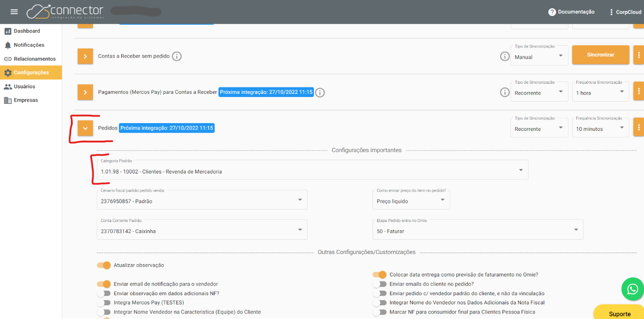Open Pedidos Tipo de Sincronização Recorrente dropdown

coord(539,127)
